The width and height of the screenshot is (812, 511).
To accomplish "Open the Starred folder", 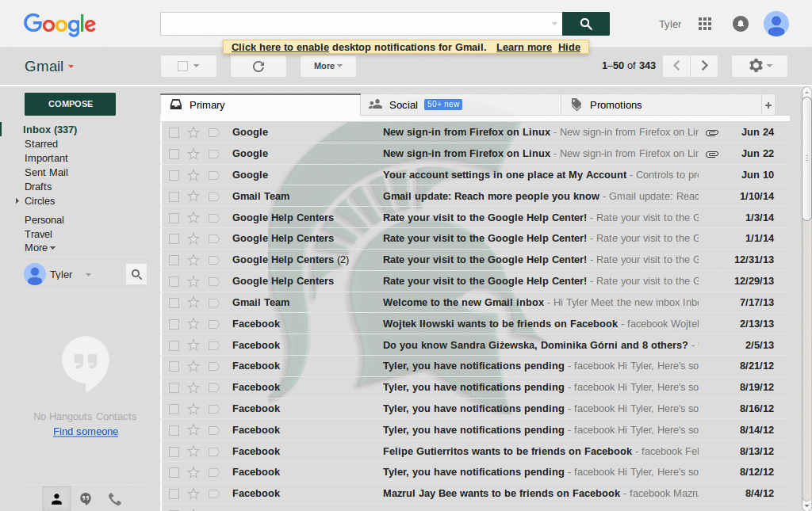I will (x=41, y=143).
